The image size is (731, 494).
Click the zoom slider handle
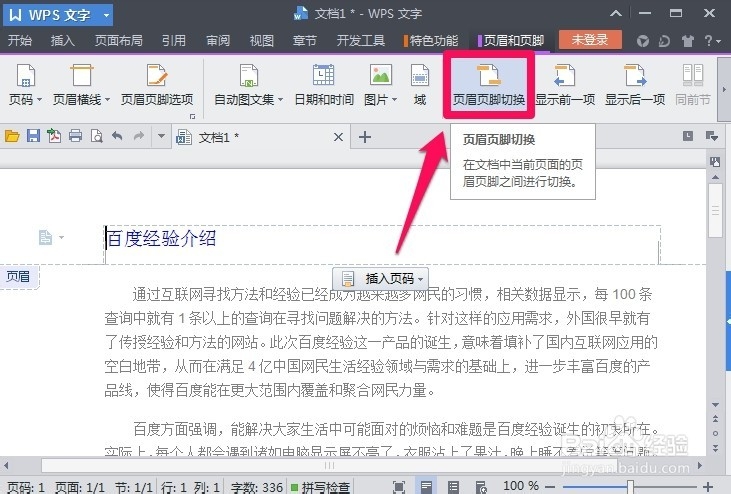[630, 487]
